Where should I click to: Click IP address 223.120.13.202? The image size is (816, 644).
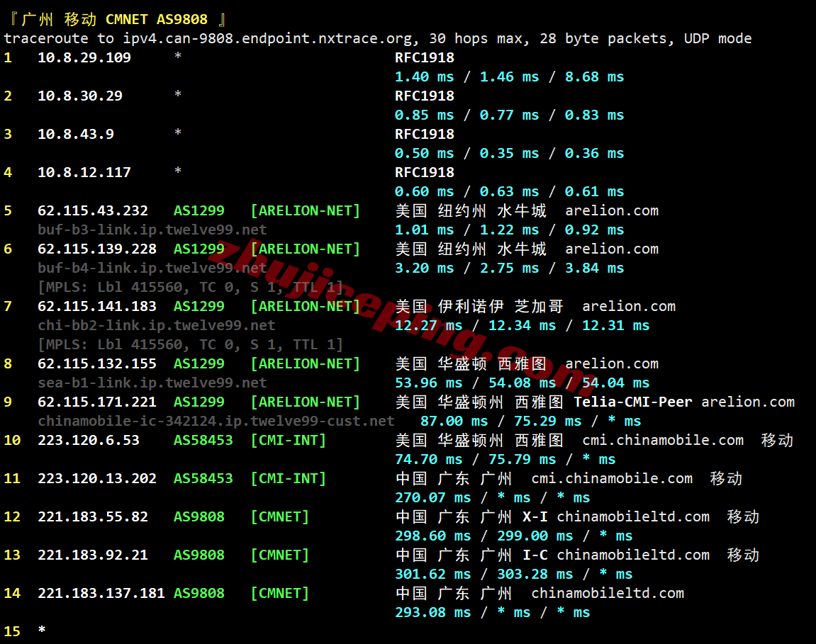[97, 479]
